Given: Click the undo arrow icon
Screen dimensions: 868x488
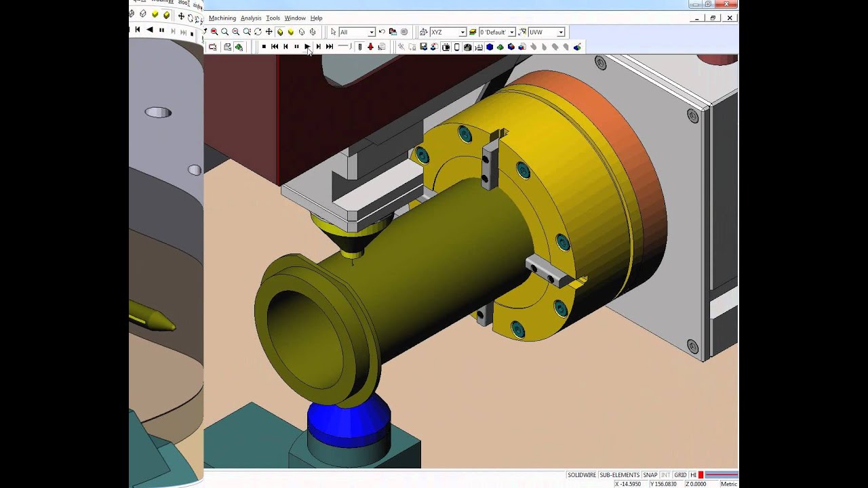Looking at the screenshot, I should [382, 32].
